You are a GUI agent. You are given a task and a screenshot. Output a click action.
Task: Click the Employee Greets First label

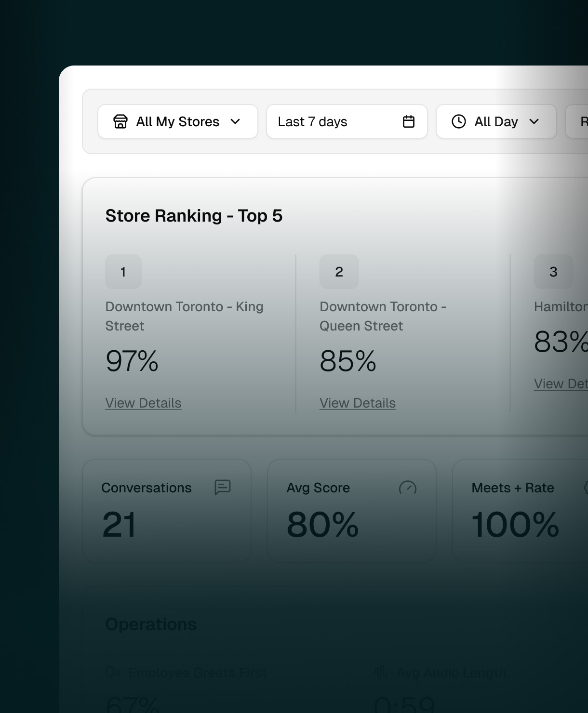(197, 673)
